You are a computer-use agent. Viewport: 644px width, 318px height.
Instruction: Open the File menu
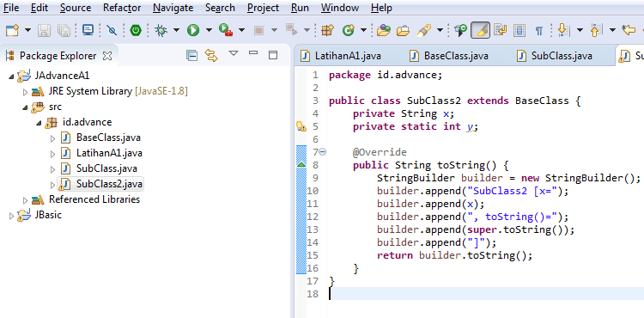pyautogui.click(x=10, y=8)
